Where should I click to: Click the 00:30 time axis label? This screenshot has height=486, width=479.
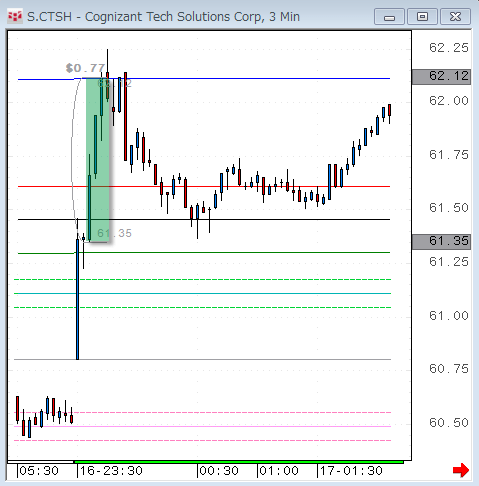click(219, 471)
